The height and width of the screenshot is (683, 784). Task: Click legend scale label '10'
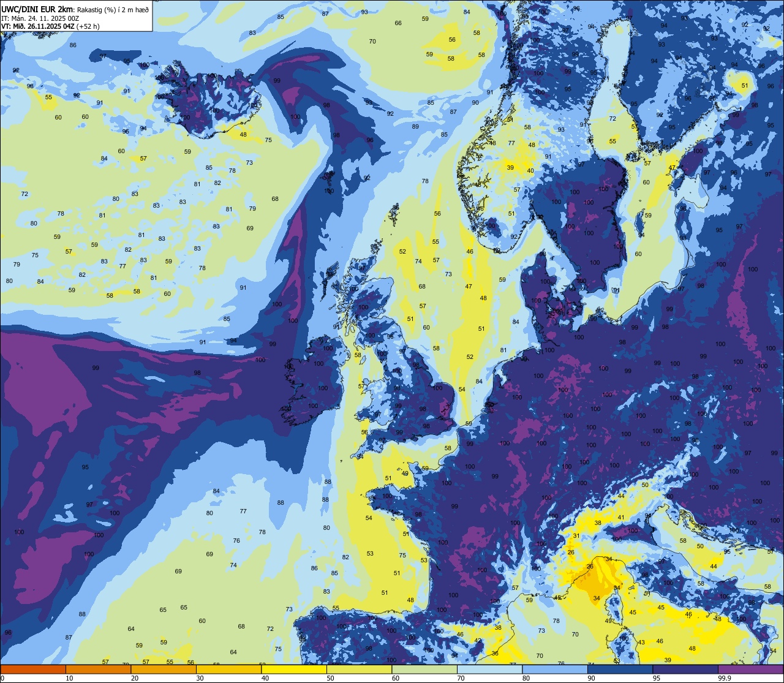tap(69, 678)
